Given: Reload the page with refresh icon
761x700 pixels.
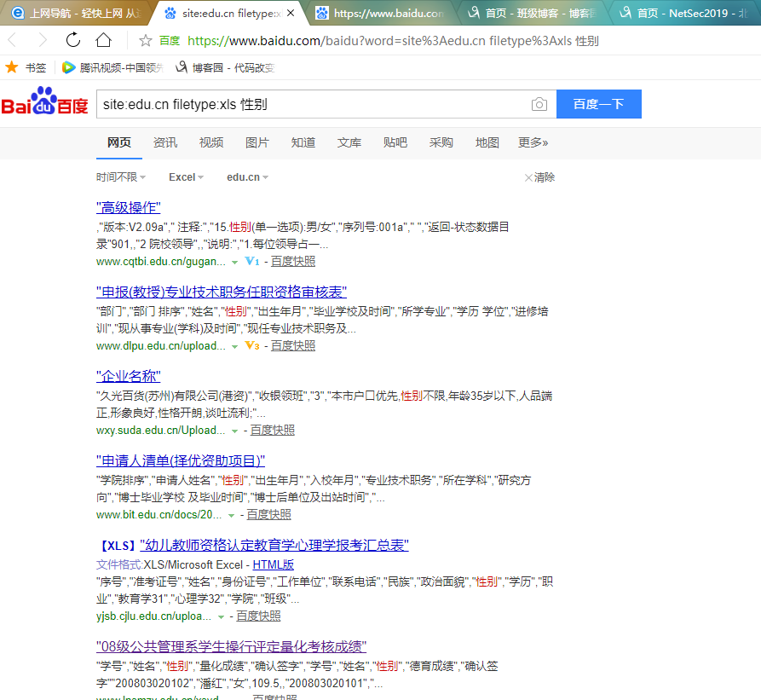Looking at the screenshot, I should point(72,40).
